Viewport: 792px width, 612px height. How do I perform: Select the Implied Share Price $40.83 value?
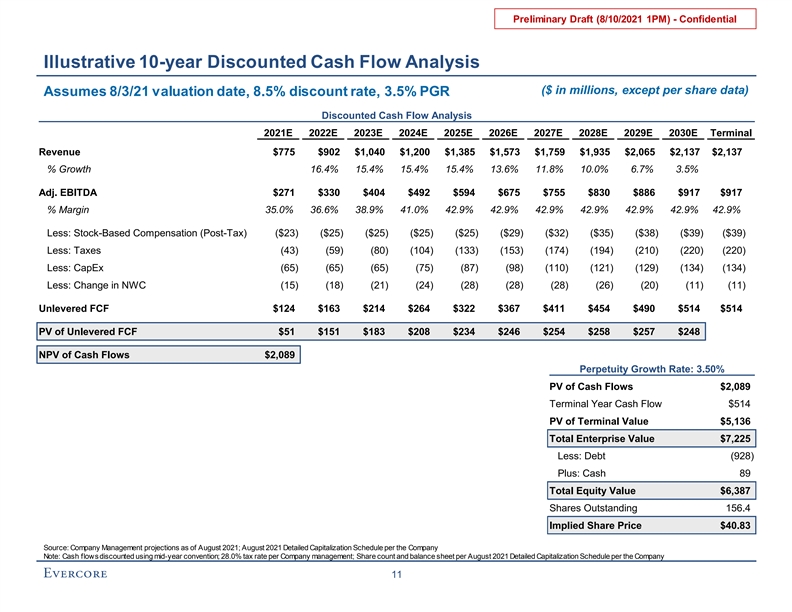(735, 525)
